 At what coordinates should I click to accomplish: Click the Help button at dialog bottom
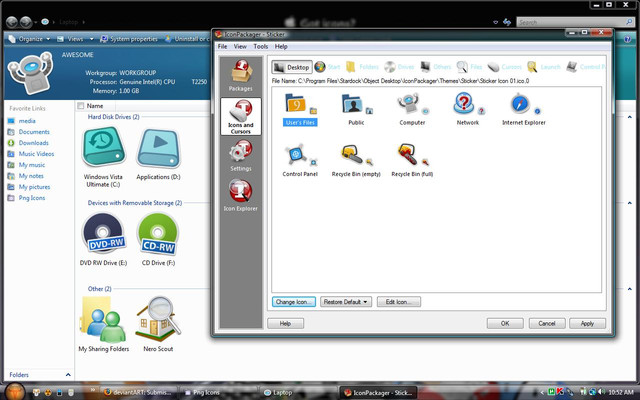[285, 323]
